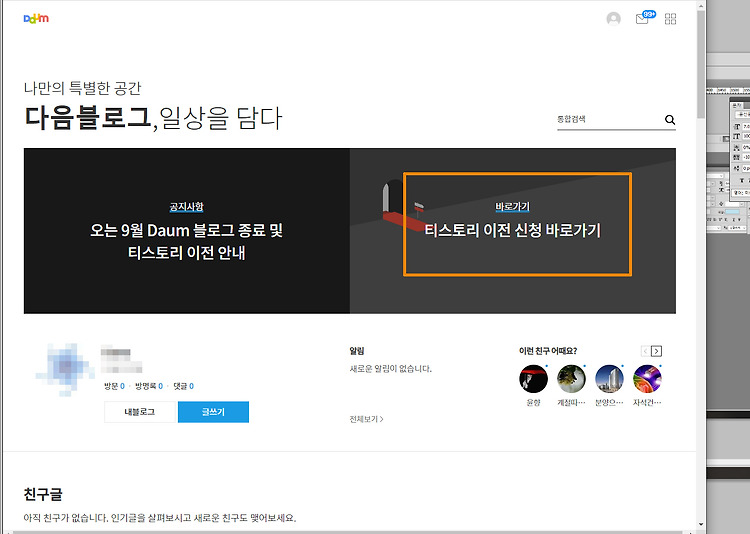Image resolution: width=750 pixels, height=534 pixels.
Task: Click the 방문 0 visit counter
Action: point(115,386)
